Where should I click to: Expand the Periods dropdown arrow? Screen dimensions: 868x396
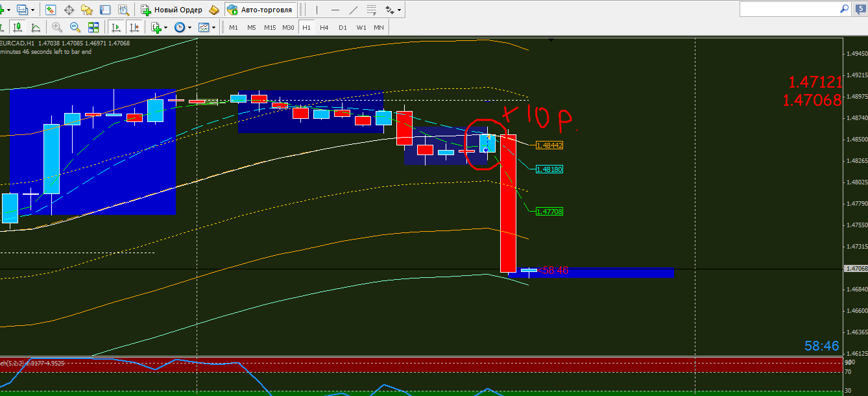tap(189, 27)
